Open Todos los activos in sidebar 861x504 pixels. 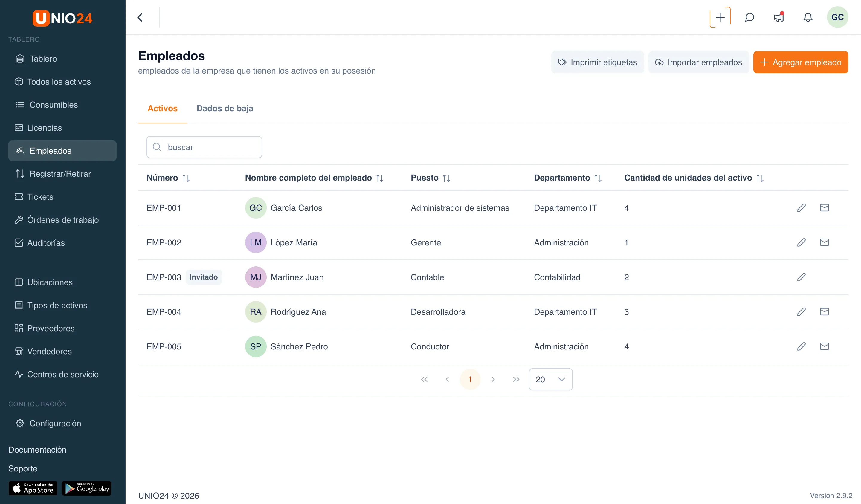(x=62, y=82)
